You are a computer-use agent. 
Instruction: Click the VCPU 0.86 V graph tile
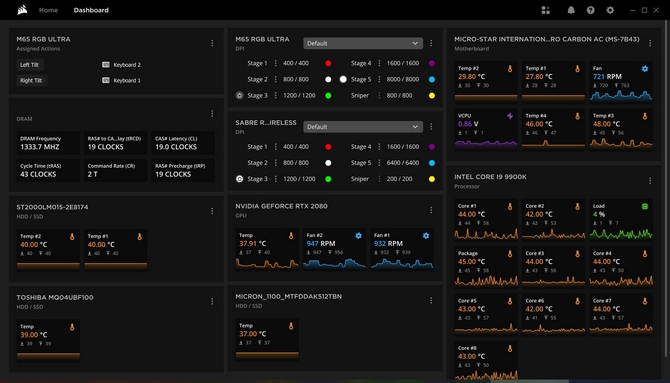click(x=486, y=130)
